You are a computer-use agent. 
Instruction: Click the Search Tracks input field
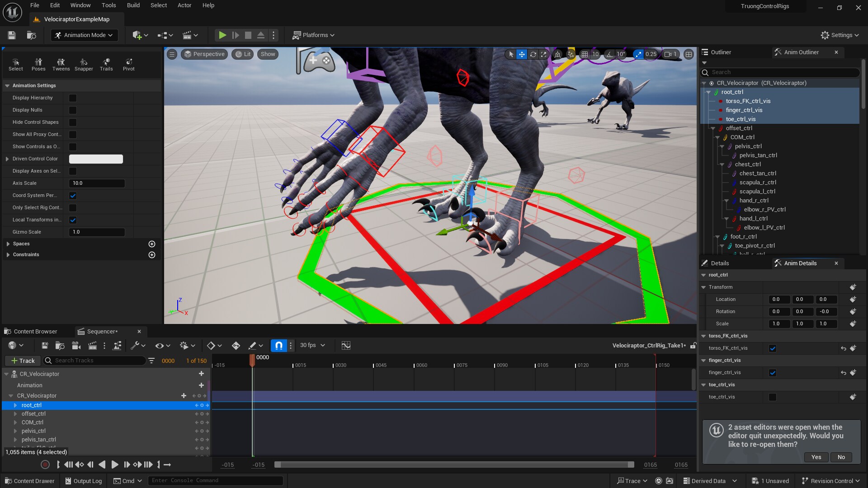95,361
